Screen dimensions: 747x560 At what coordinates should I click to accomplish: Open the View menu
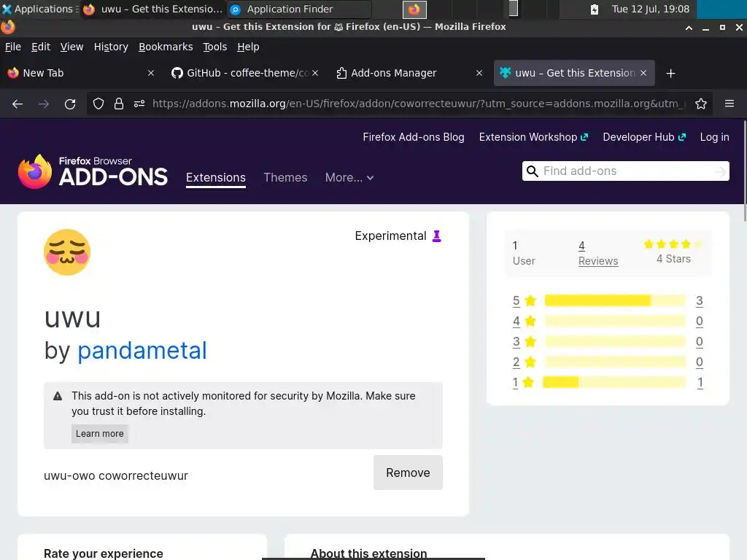pos(71,47)
